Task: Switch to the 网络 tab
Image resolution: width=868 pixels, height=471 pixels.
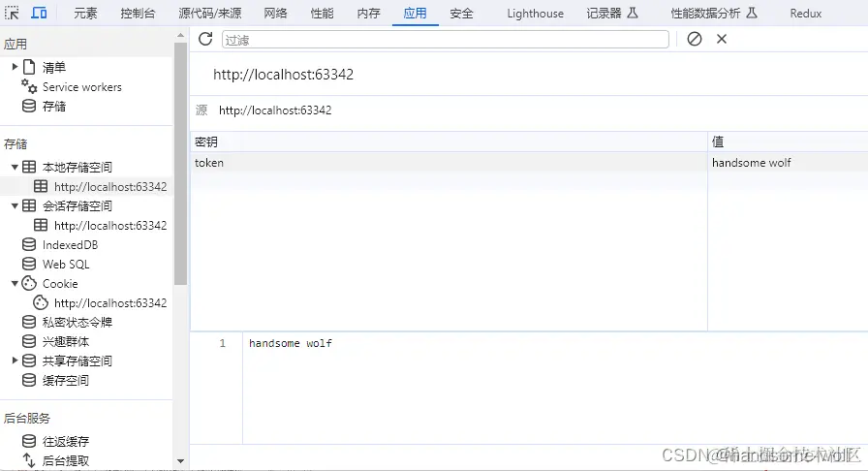Action: (x=275, y=14)
